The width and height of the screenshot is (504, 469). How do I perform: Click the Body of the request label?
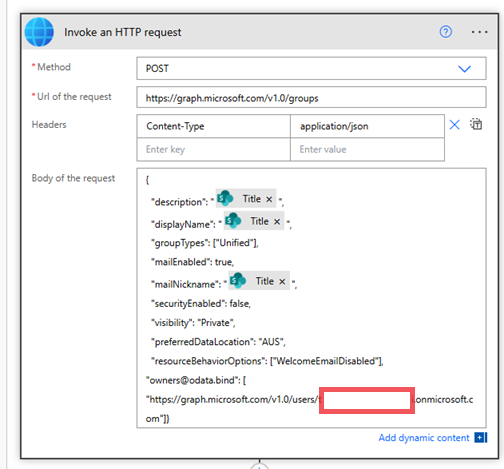click(73, 178)
